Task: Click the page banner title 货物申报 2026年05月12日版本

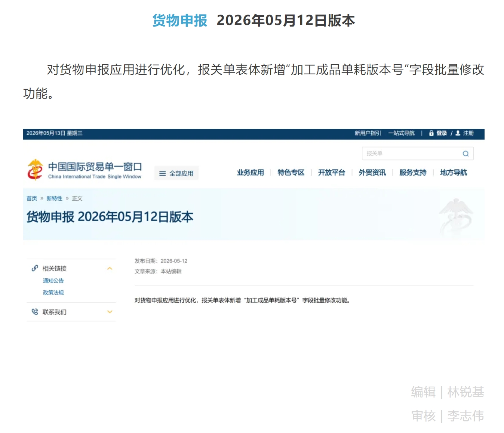Action: coord(110,217)
